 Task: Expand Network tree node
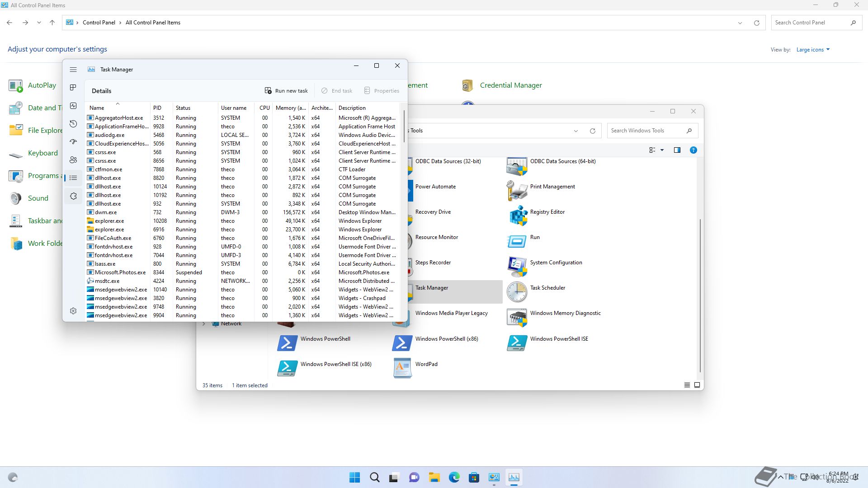pos(204,324)
